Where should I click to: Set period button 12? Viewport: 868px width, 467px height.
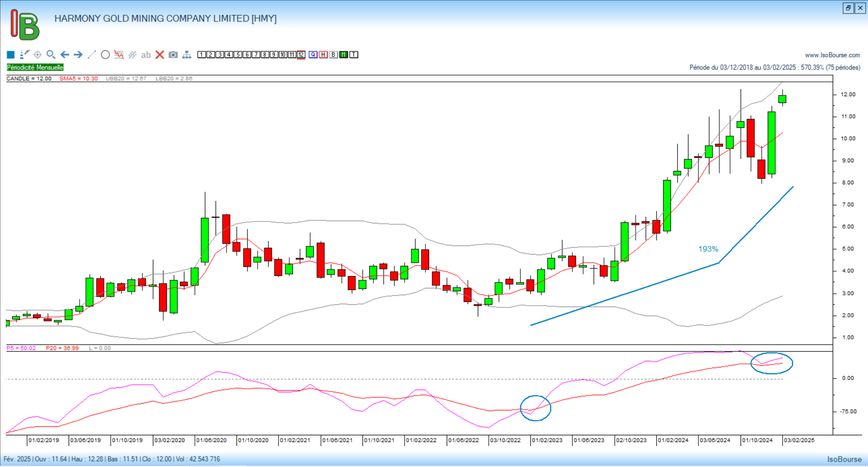301,55
